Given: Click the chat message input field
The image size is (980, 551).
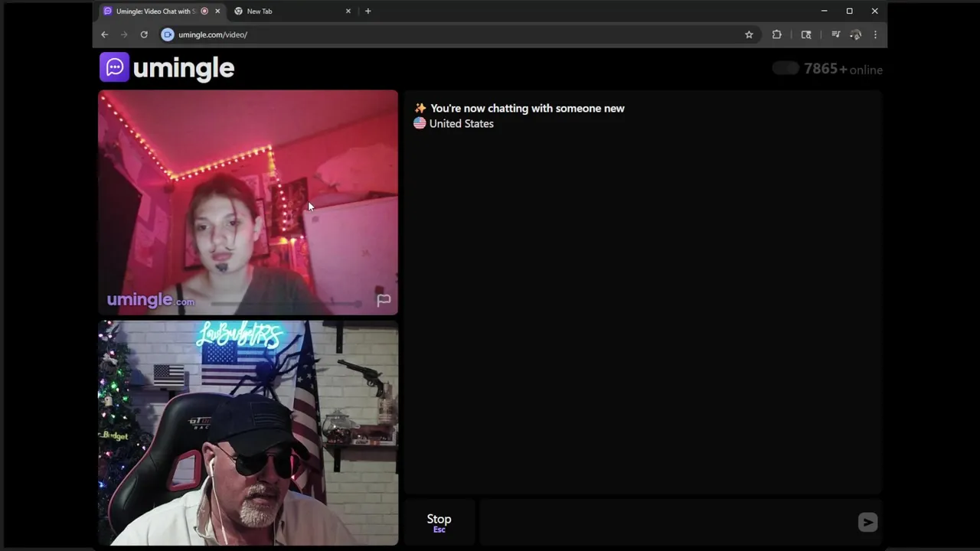Looking at the screenshot, I should [666, 523].
